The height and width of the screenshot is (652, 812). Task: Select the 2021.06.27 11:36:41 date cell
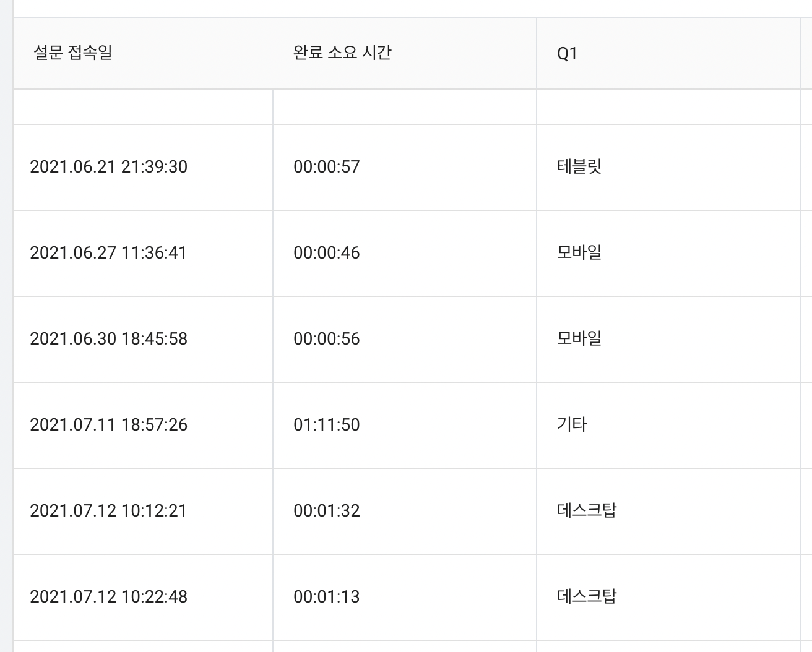point(108,253)
